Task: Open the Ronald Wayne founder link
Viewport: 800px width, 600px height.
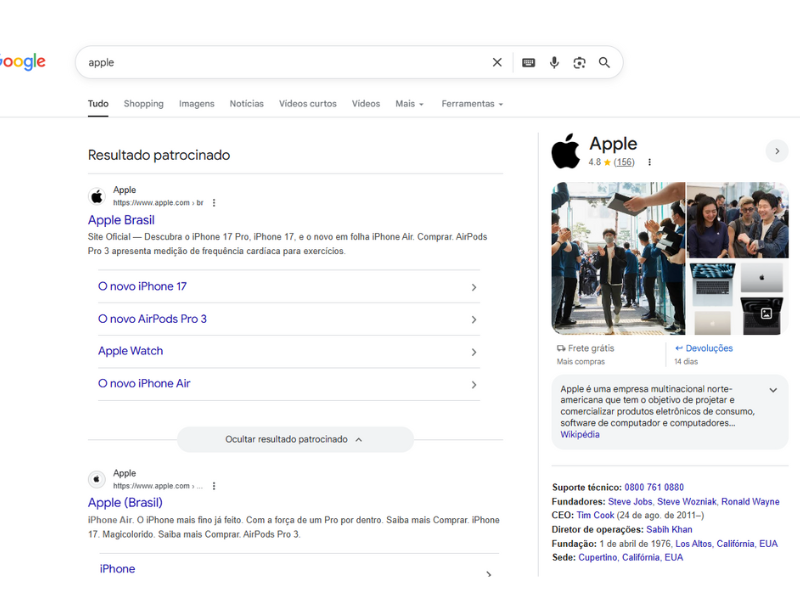Action: [x=750, y=502]
